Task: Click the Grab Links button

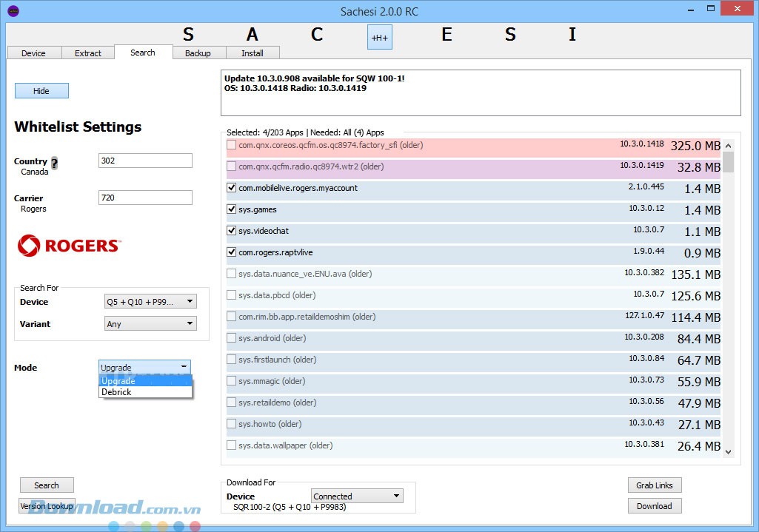Action: (x=654, y=485)
